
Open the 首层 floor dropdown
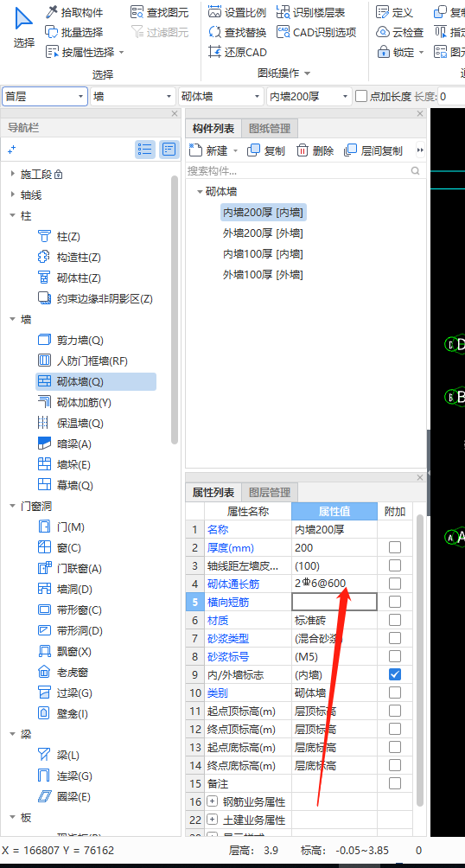(x=45, y=96)
